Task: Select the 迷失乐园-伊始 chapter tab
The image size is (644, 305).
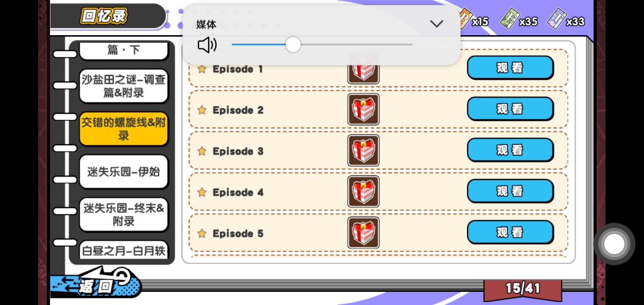Action: click(123, 172)
